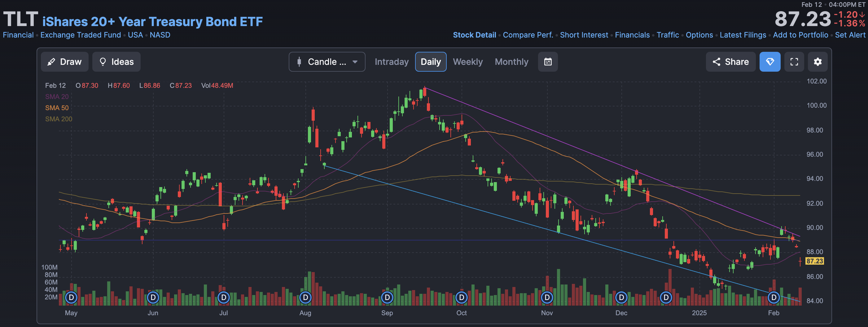The width and height of the screenshot is (868, 327).
Task: Click the pencil icon on Draw button
Action: [x=51, y=62]
